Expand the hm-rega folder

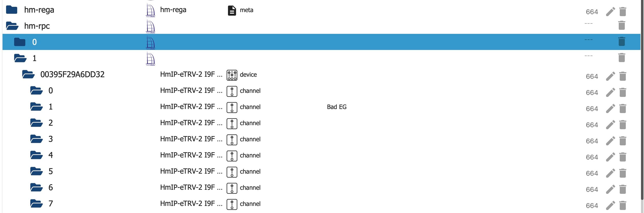point(12,10)
